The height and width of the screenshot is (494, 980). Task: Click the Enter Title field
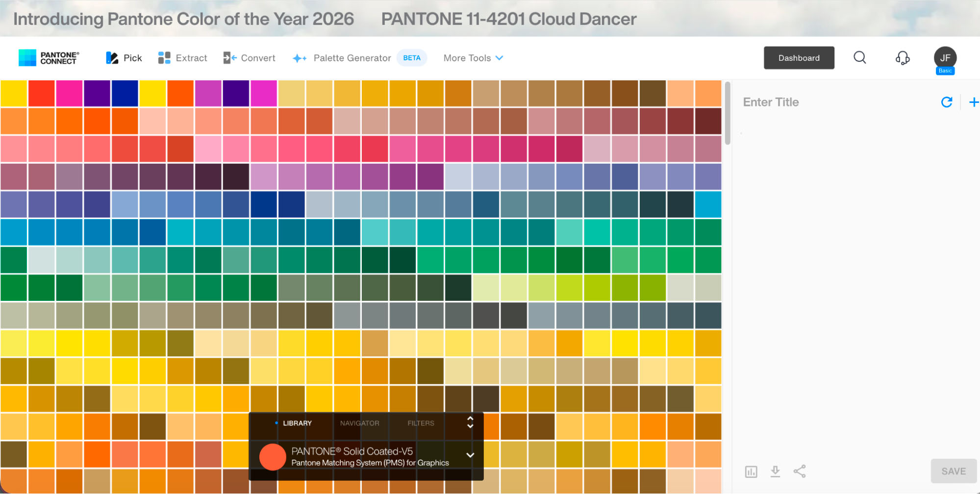tap(771, 102)
